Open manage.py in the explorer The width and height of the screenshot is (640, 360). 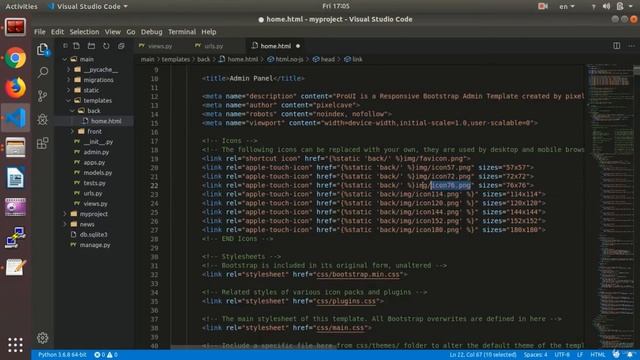[95, 245]
